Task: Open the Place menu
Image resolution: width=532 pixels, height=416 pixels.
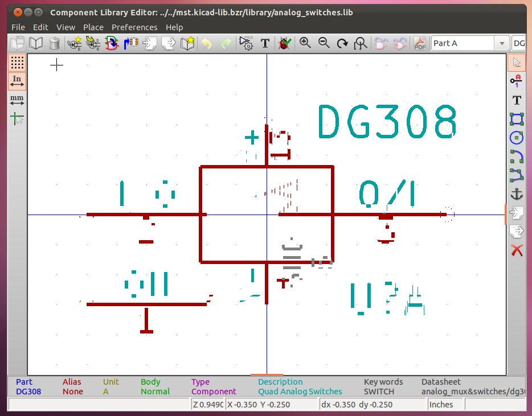Action: (93, 27)
